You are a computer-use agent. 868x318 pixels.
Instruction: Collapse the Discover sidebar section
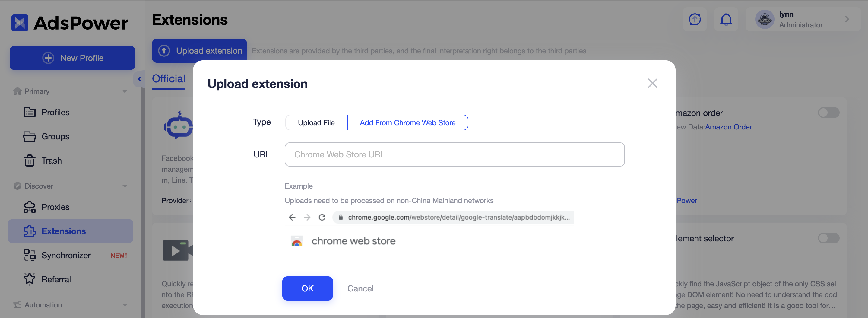(125, 186)
